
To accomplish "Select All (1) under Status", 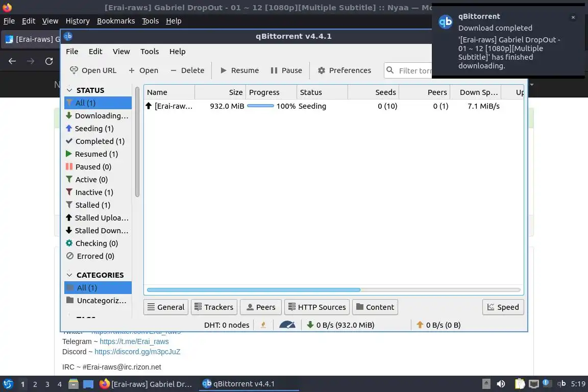I will [x=98, y=103].
